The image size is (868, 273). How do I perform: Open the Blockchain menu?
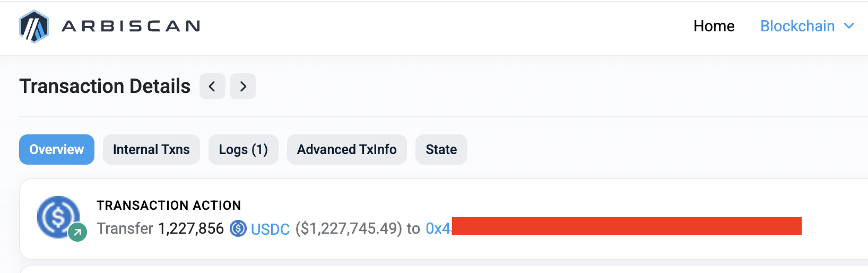pos(797,26)
